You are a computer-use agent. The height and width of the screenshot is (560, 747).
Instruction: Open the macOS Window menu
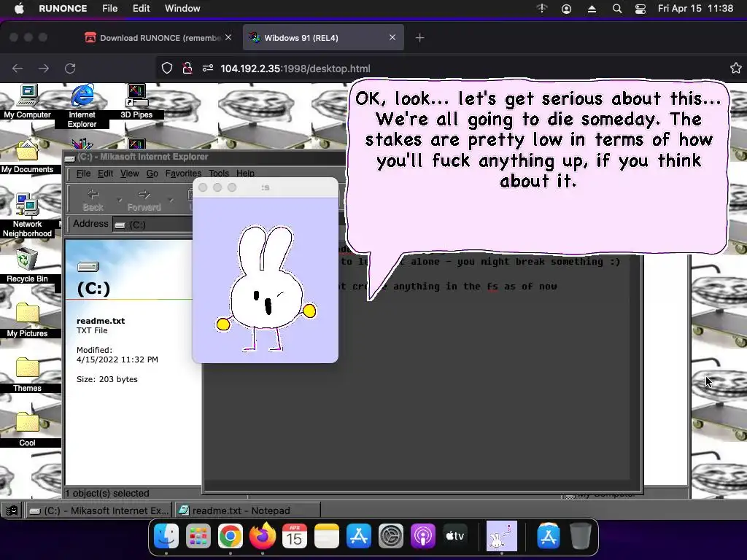(182, 9)
